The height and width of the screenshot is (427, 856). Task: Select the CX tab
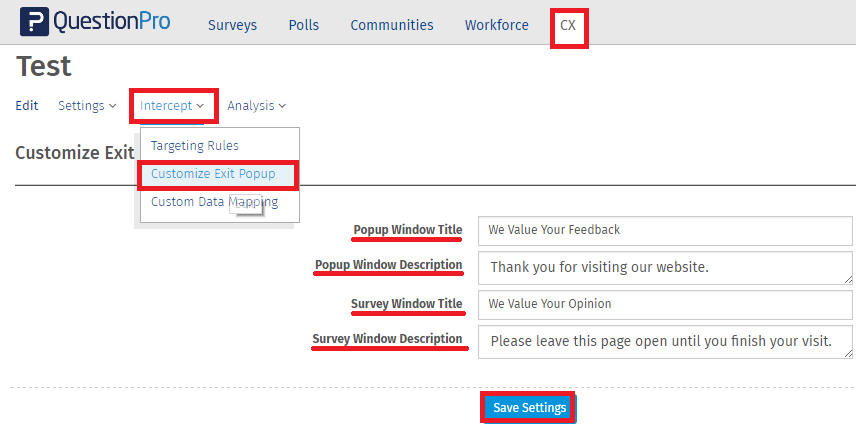pyautogui.click(x=568, y=25)
